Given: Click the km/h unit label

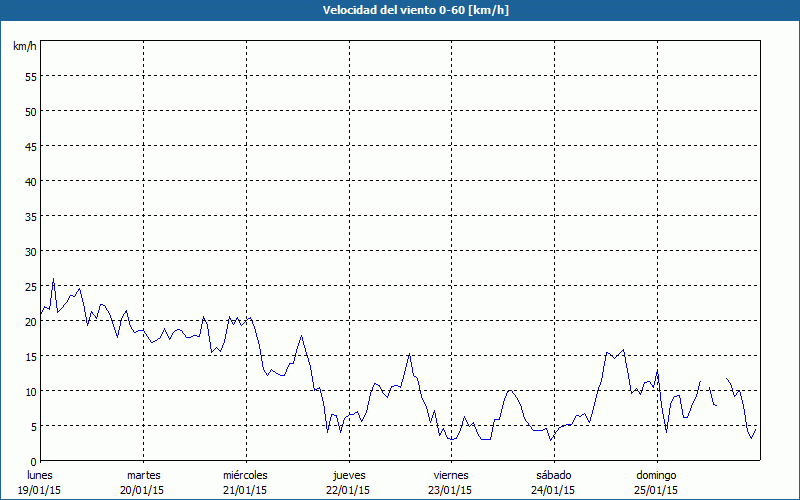Looking at the screenshot, I should (24, 47).
